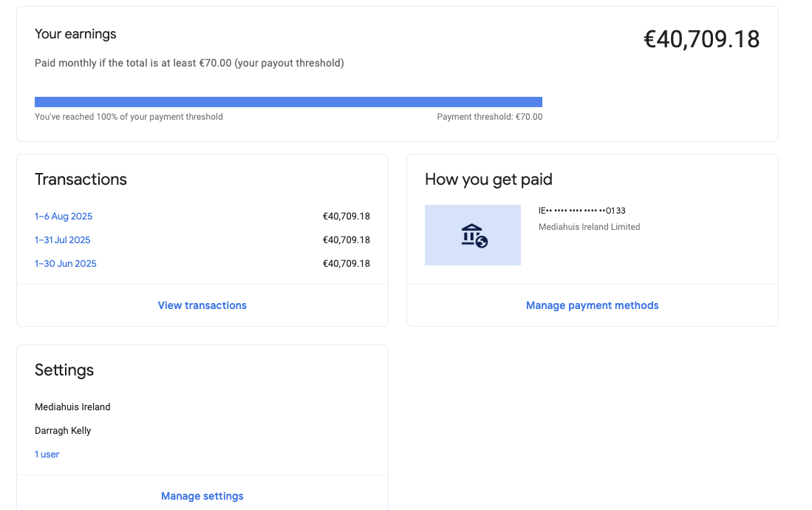Click the Aug 2025 transaction amount
This screenshot has height=510, width=812.
coord(346,217)
